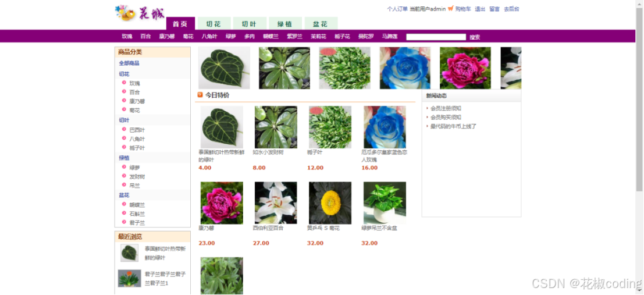Select 康乃馨 in the purple keyword bar

[167, 37]
